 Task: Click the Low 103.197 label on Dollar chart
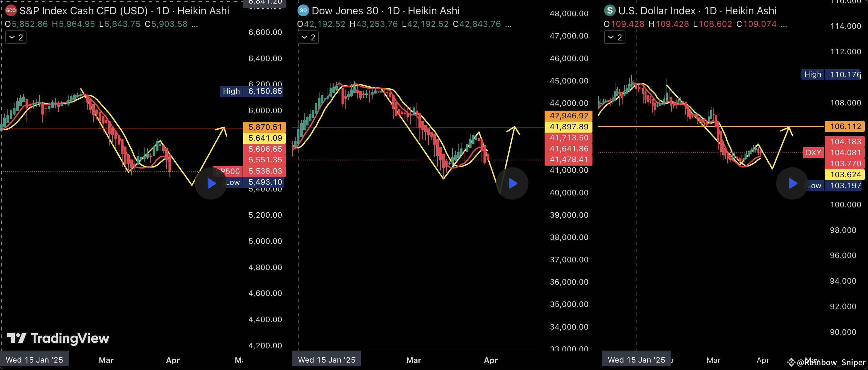845,185
